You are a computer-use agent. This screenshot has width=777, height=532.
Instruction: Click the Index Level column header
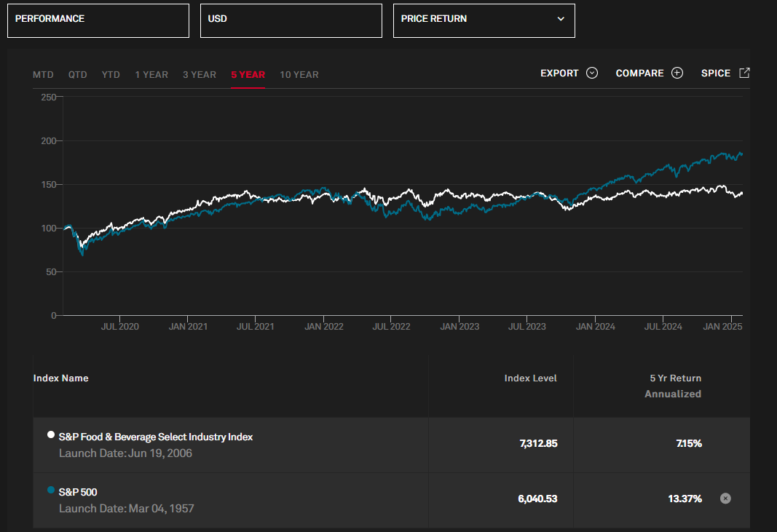coord(531,378)
